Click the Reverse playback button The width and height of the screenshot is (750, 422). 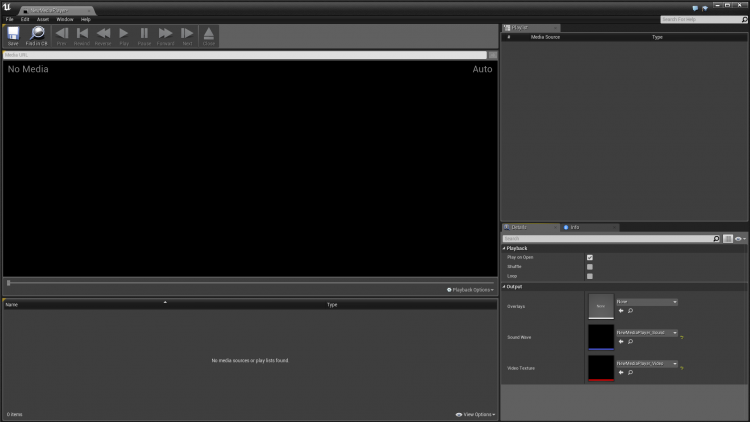(103, 36)
